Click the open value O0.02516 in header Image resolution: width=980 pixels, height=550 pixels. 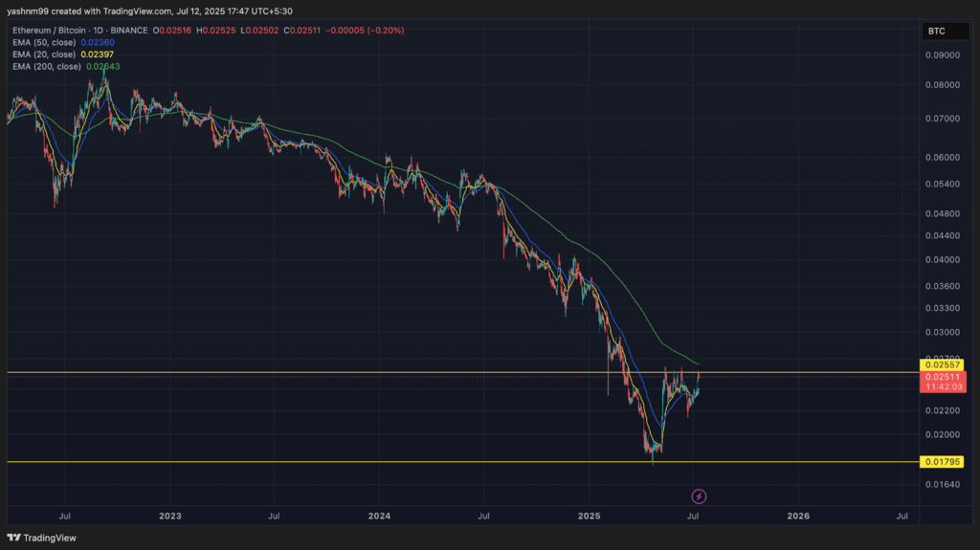click(172, 30)
